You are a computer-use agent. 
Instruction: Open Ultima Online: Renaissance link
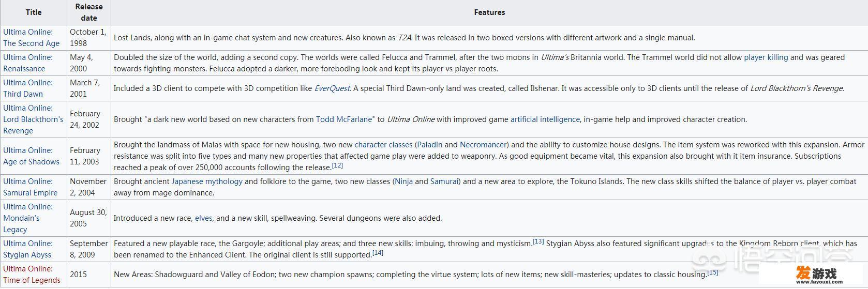tap(28, 63)
